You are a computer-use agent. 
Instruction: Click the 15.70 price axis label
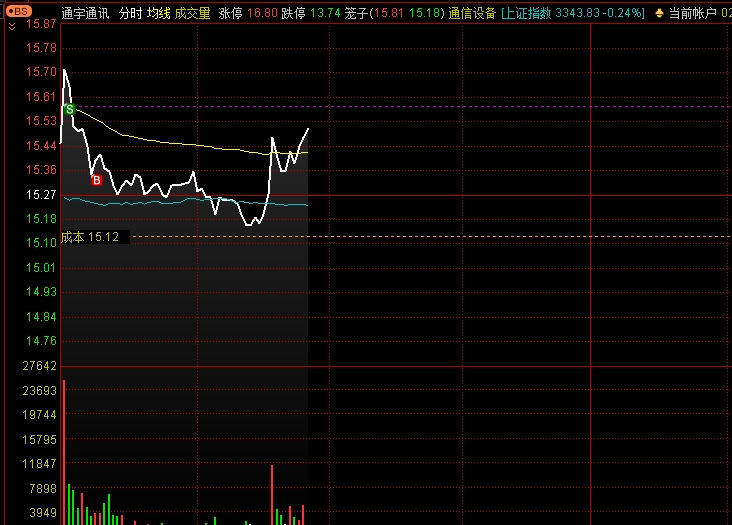coord(41,72)
